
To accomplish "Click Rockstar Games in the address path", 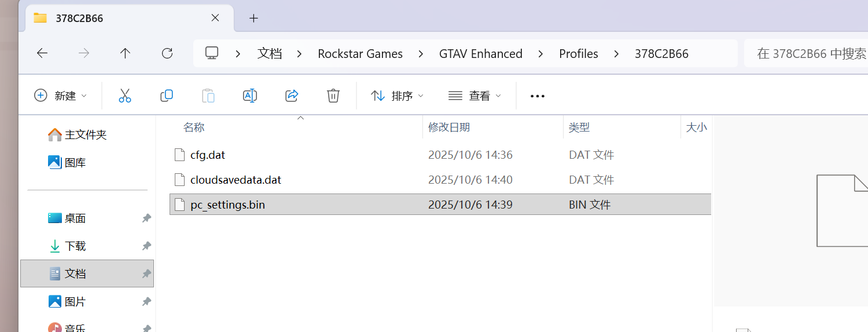I will (x=360, y=54).
